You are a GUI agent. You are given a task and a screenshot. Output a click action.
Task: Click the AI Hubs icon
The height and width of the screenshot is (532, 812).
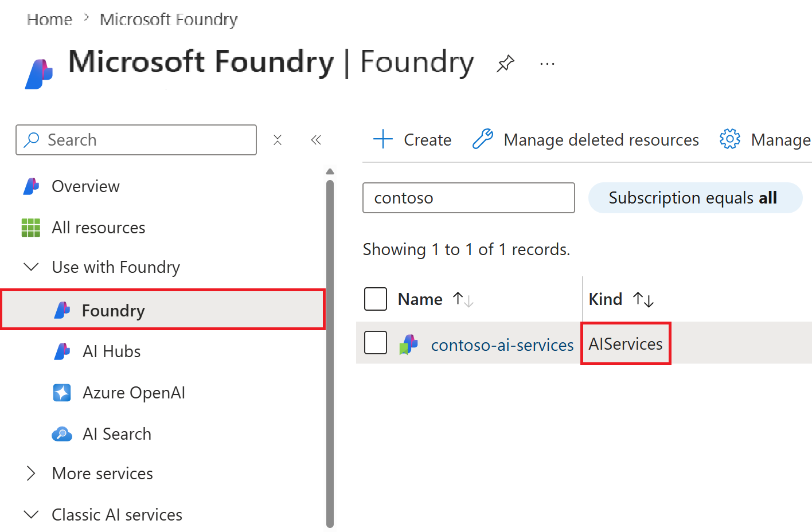(62, 351)
